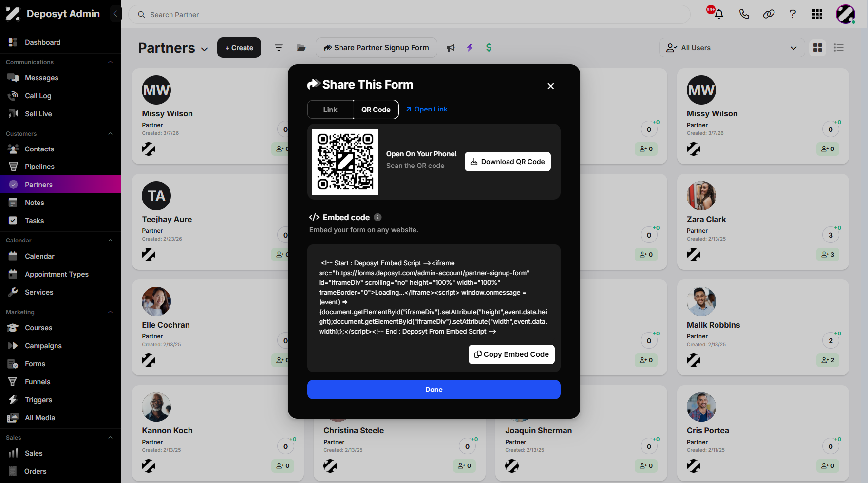Select the QR Code tab
The image size is (868, 483).
click(376, 110)
